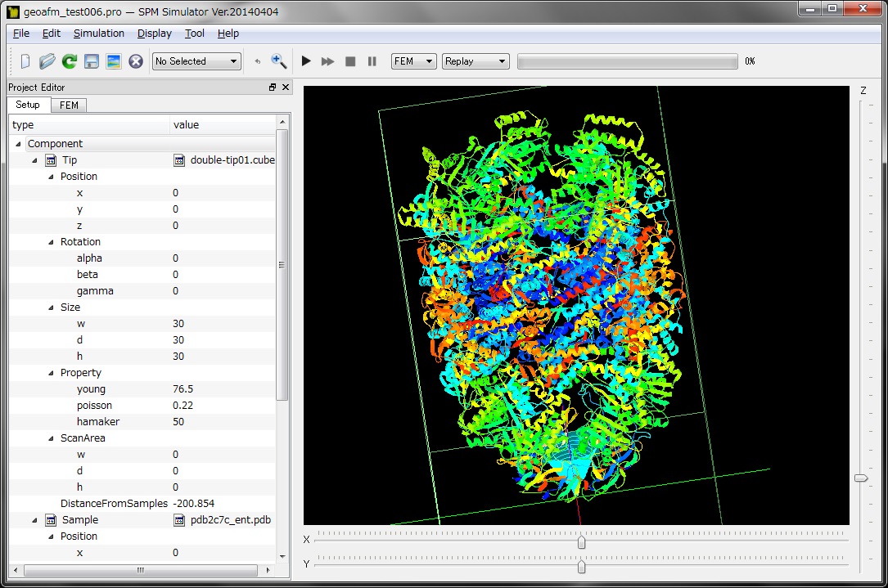This screenshot has height=588, width=888.
Task: Open the Display menu
Action: point(154,34)
